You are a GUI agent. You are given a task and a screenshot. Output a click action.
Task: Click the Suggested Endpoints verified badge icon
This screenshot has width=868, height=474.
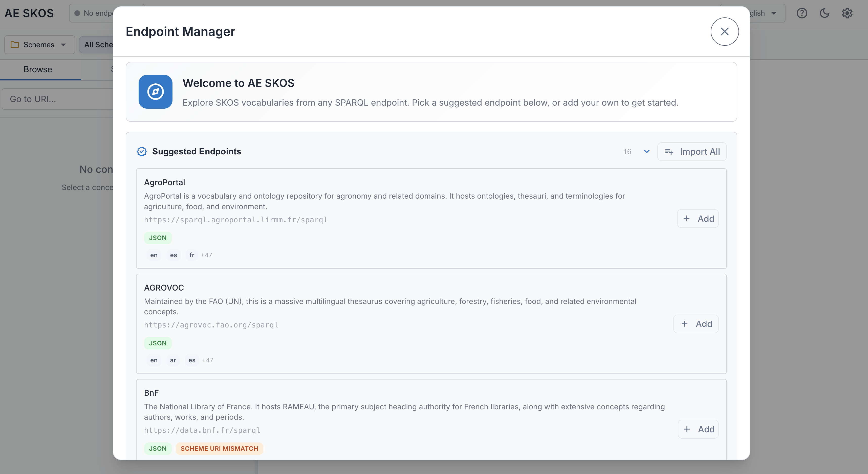[142, 152]
